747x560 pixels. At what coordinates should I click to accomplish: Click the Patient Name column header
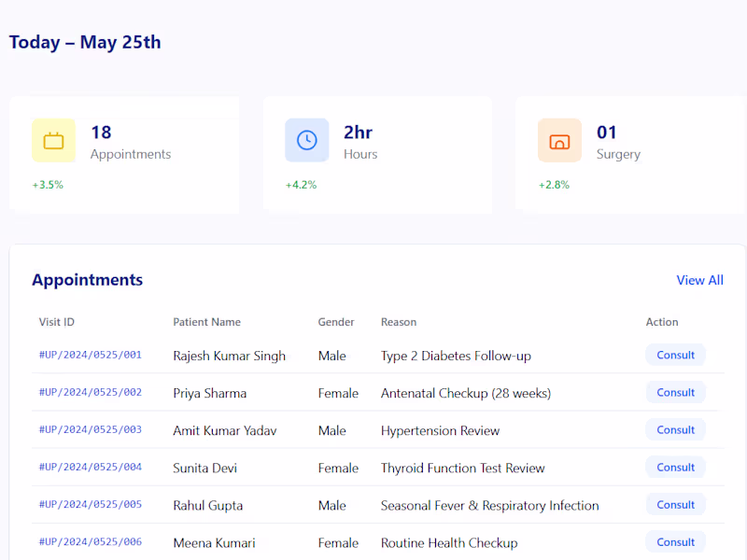(206, 321)
